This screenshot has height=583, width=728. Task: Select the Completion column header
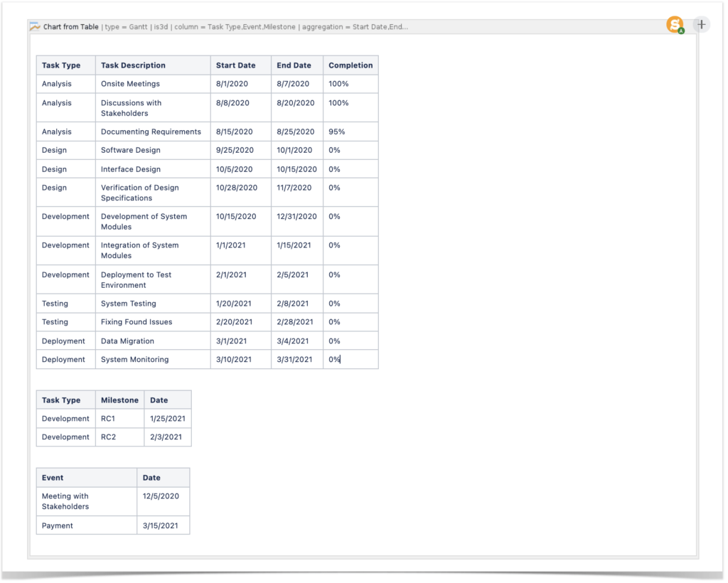point(350,65)
